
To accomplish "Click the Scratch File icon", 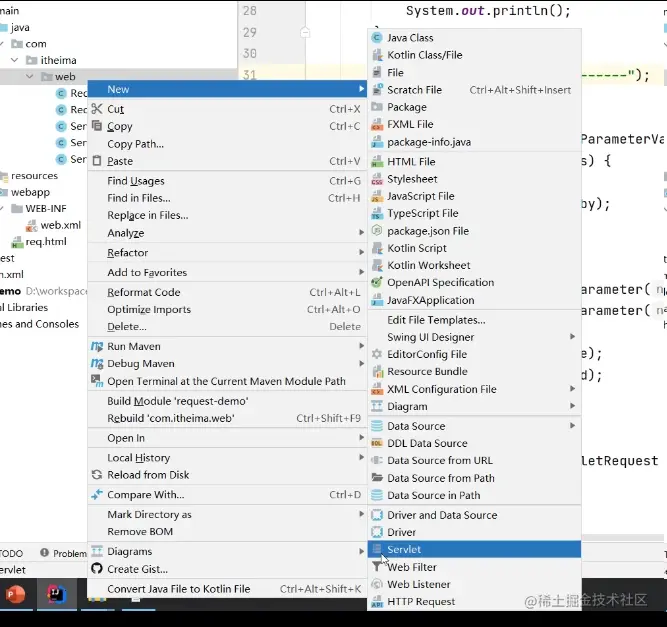I will [x=377, y=90].
